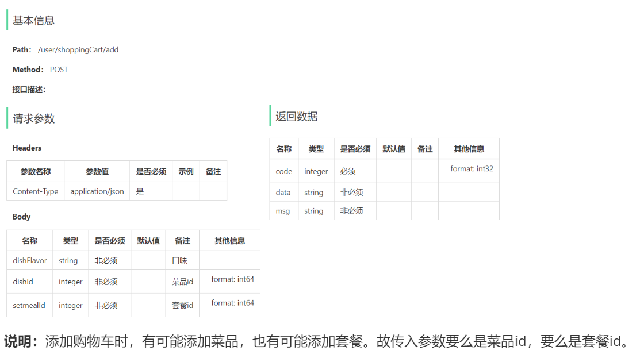Select the dishFlavor row name
The image size is (644, 358).
coord(29,260)
